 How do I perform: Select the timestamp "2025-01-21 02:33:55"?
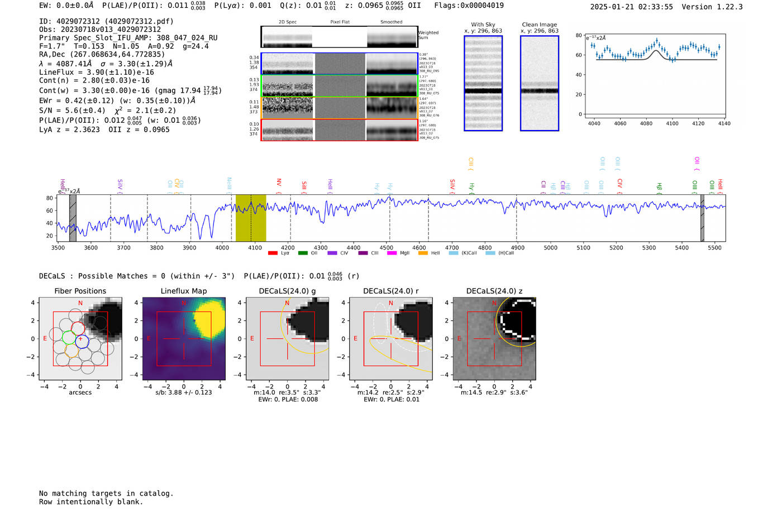631,7
